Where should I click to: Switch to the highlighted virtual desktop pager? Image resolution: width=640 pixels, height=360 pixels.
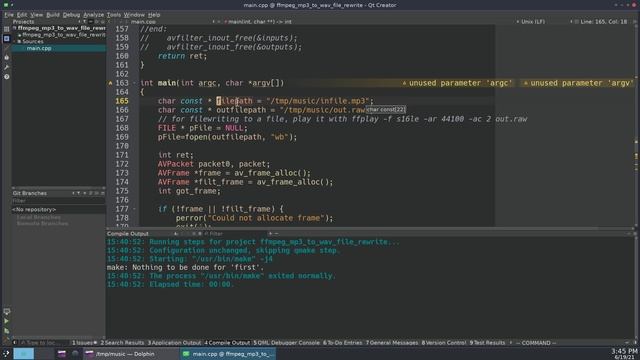click(x=24, y=353)
